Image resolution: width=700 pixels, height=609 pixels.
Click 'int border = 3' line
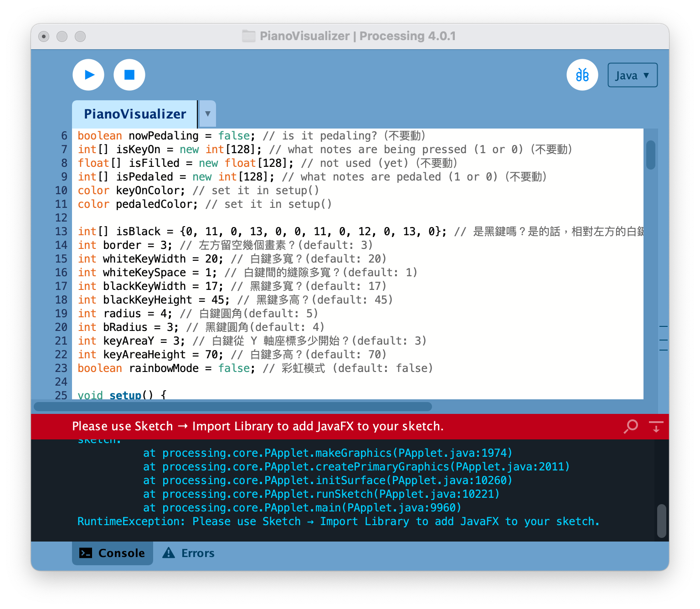225,245
